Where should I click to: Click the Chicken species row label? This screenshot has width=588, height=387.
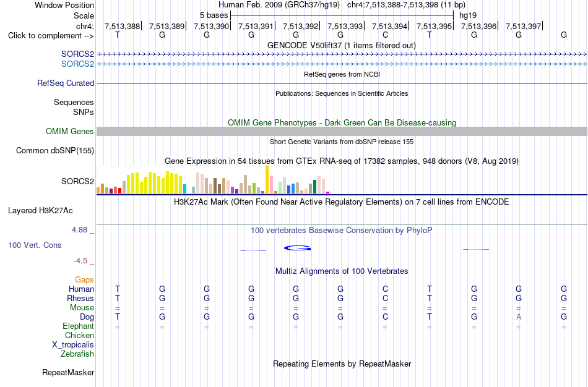pyautogui.click(x=79, y=335)
